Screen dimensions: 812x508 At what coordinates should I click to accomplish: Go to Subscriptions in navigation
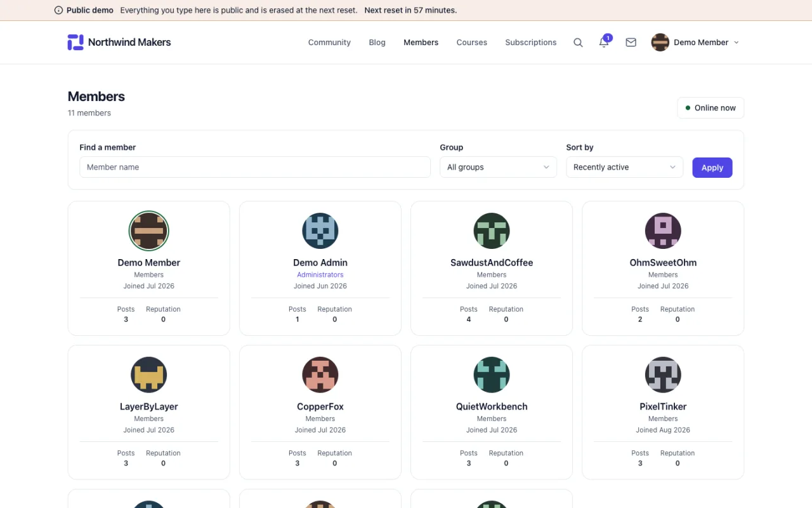531,43
